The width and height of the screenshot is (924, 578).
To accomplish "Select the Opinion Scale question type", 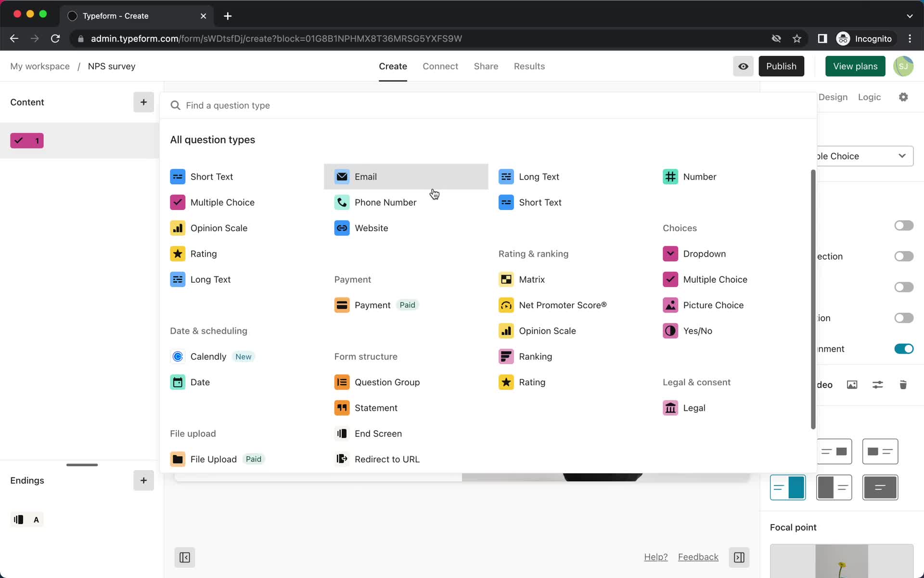I will pyautogui.click(x=219, y=228).
